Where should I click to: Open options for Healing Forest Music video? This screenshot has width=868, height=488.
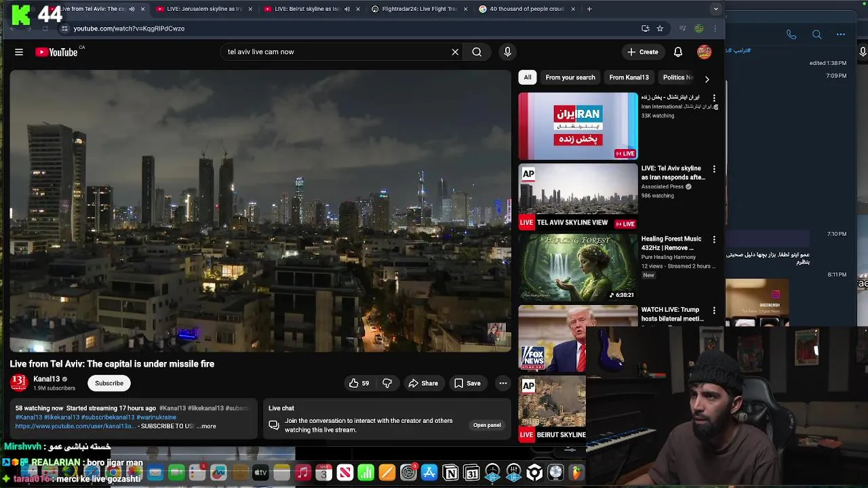[x=713, y=239]
